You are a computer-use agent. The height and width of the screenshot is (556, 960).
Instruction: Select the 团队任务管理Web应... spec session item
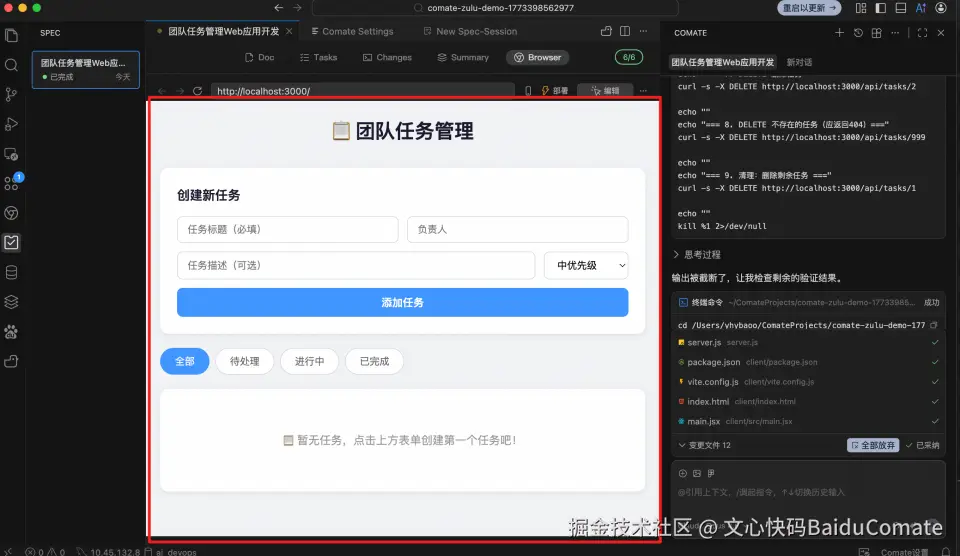pos(86,69)
